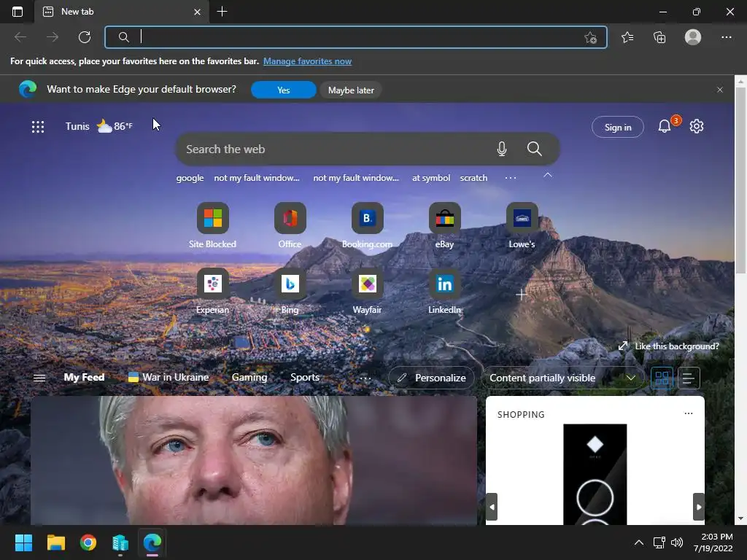The width and height of the screenshot is (747, 560).
Task: Switch feed to list view layout
Action: [689, 378]
